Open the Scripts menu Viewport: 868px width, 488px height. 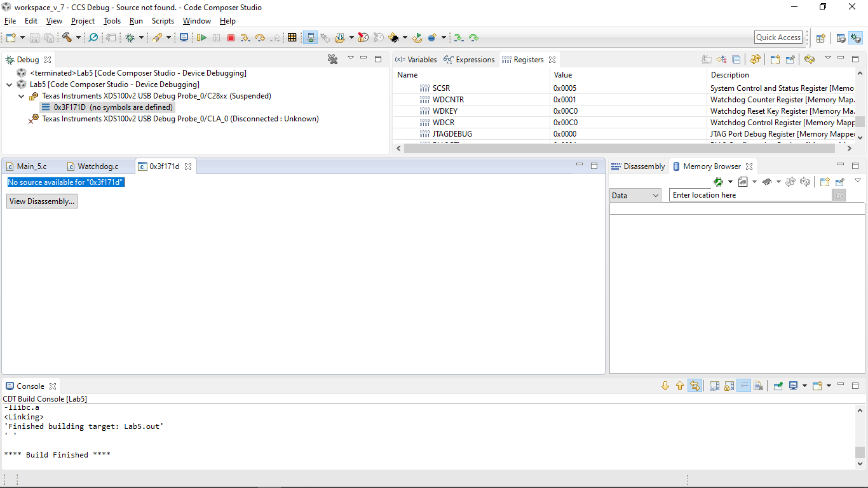click(163, 21)
